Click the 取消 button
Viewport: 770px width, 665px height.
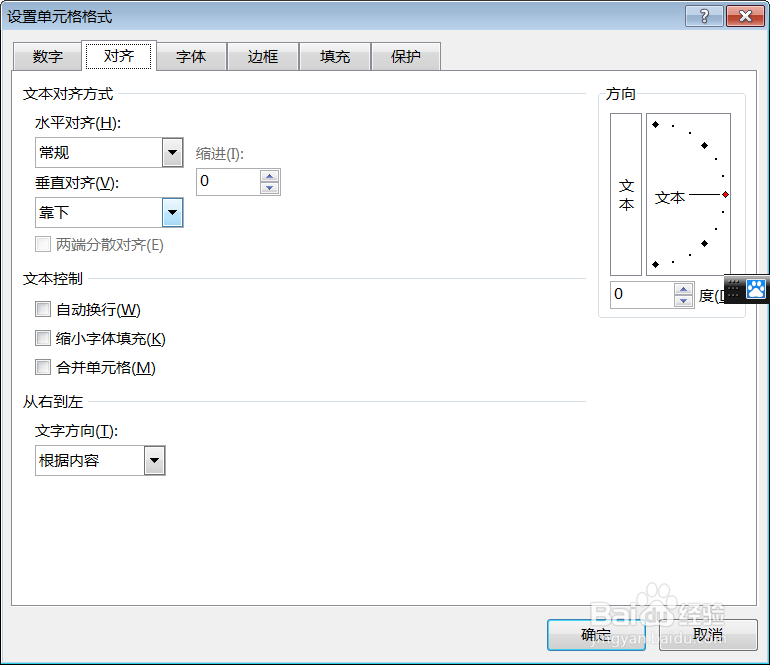tap(708, 635)
